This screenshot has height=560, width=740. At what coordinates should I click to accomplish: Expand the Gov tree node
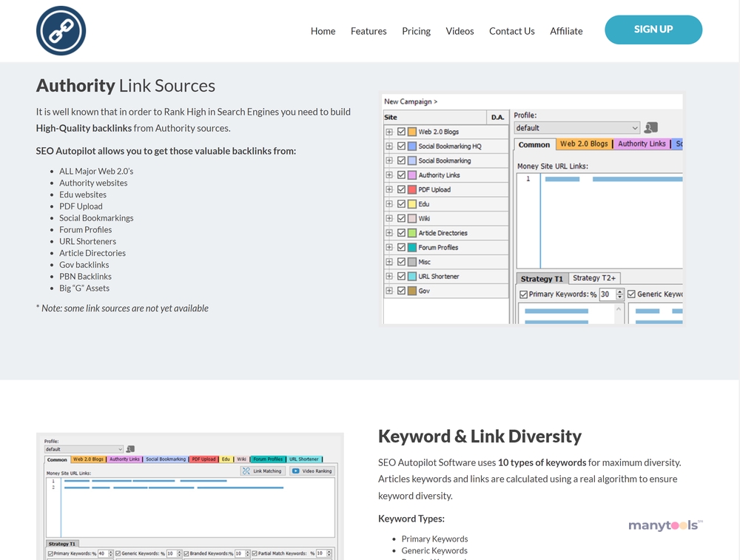coord(389,291)
